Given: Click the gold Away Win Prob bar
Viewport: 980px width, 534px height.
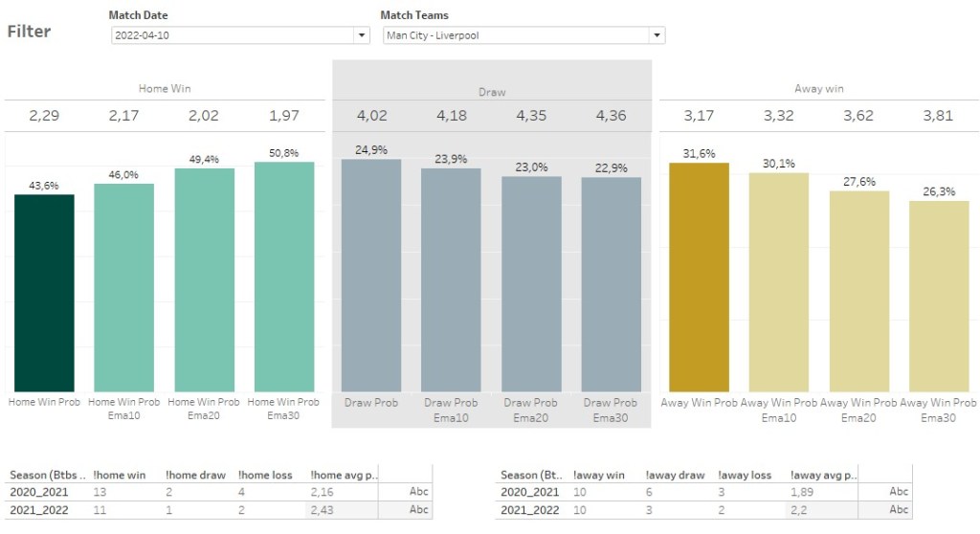Looking at the screenshot, I should point(699,277).
